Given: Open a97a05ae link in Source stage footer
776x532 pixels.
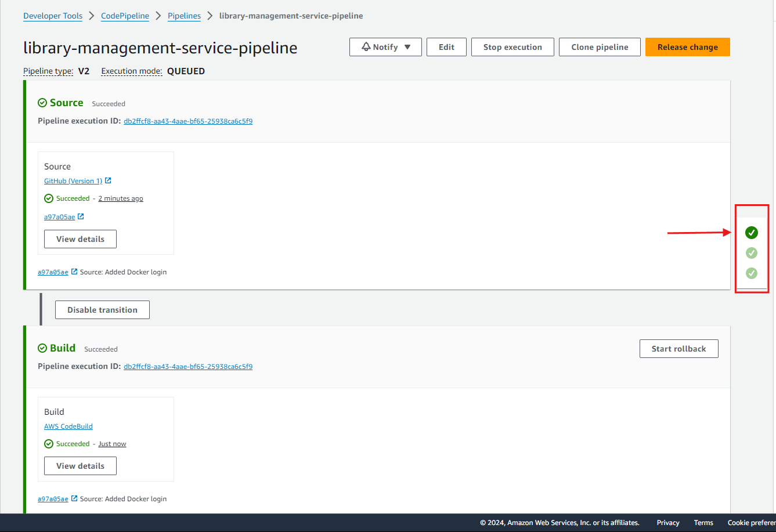Looking at the screenshot, I should [x=53, y=272].
